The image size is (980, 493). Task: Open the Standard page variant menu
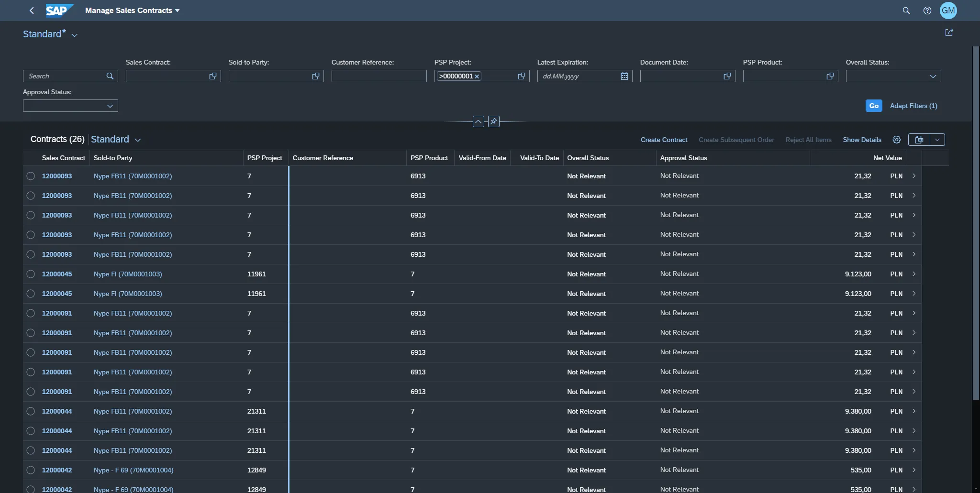(x=74, y=35)
